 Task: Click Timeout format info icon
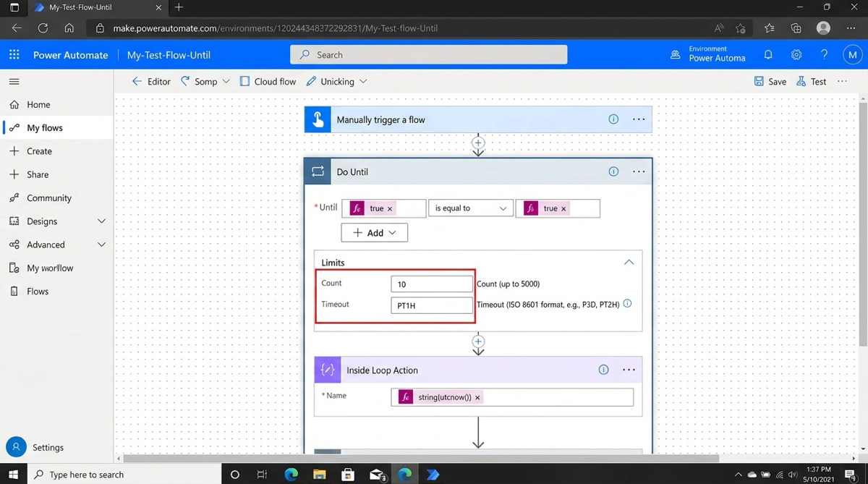[x=627, y=304]
